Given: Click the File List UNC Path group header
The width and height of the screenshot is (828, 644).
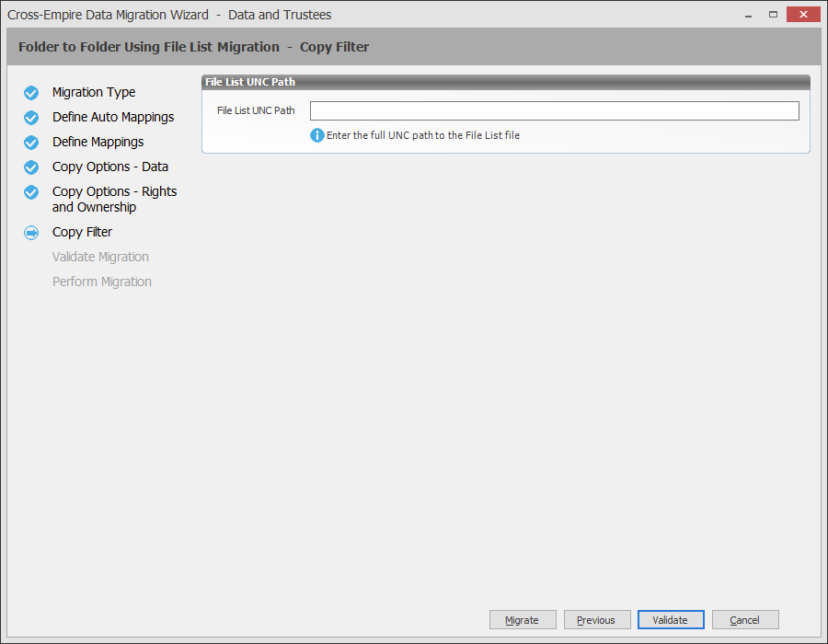Looking at the screenshot, I should coord(505,83).
